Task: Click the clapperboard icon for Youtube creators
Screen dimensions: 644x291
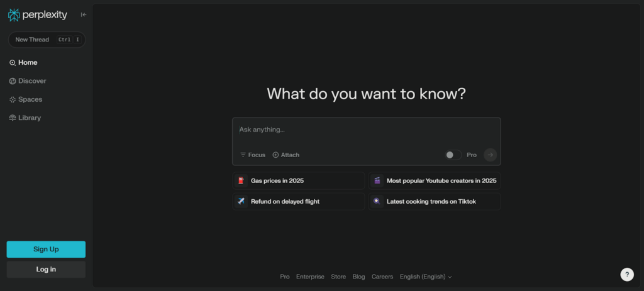Action: 377,180
